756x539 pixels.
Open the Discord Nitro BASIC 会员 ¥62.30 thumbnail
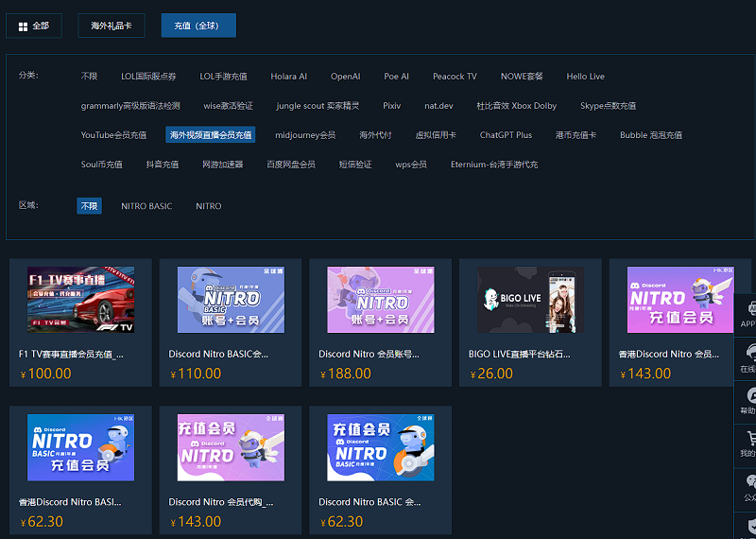[381, 447]
